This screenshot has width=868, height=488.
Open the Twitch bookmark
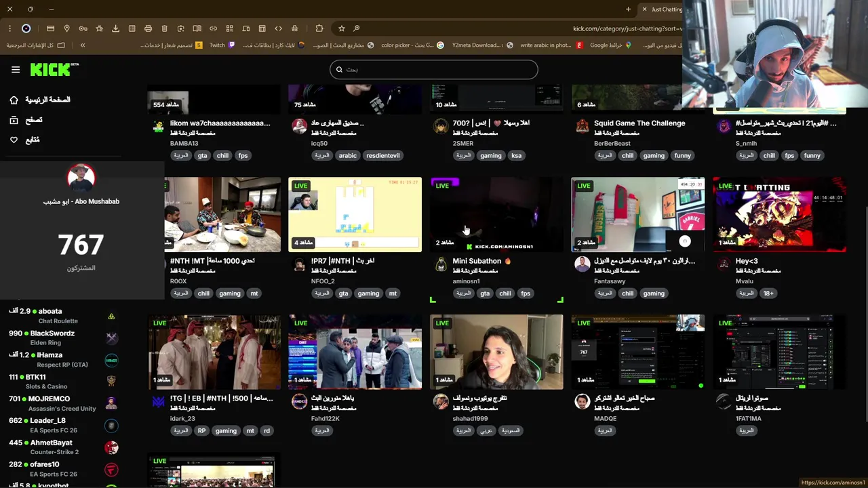pos(222,45)
